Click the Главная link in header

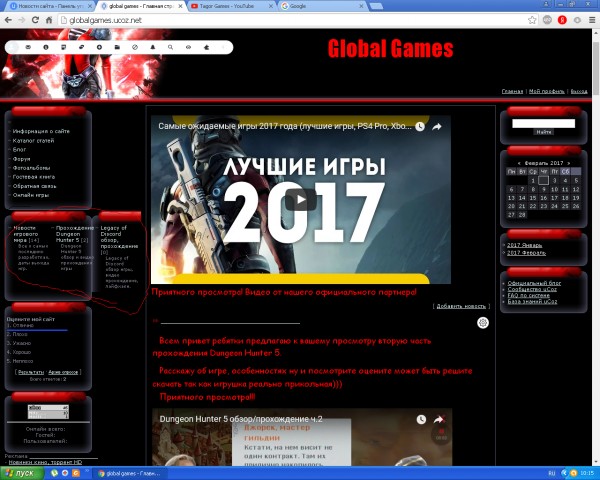[512, 91]
